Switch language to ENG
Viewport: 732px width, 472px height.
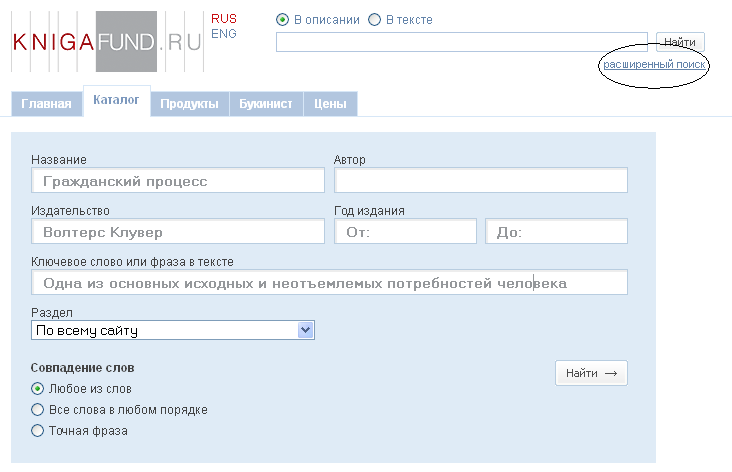(x=224, y=34)
